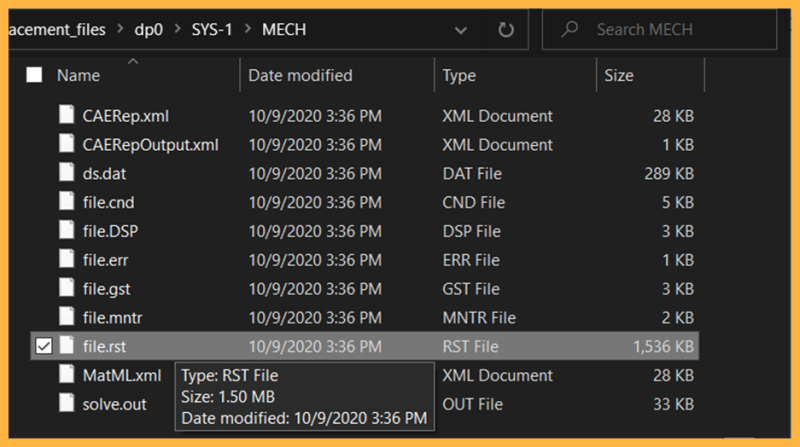Sort files by Type column
This screenshot has width=800, height=447.
[459, 75]
